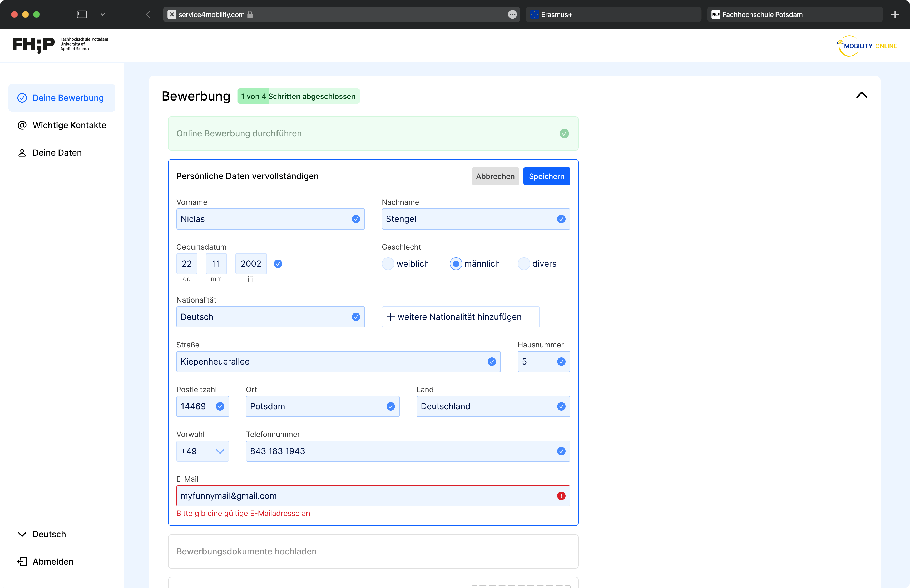Image resolution: width=910 pixels, height=588 pixels.
Task: Open the Vorwahl +49 dropdown
Action: pyautogui.click(x=202, y=451)
